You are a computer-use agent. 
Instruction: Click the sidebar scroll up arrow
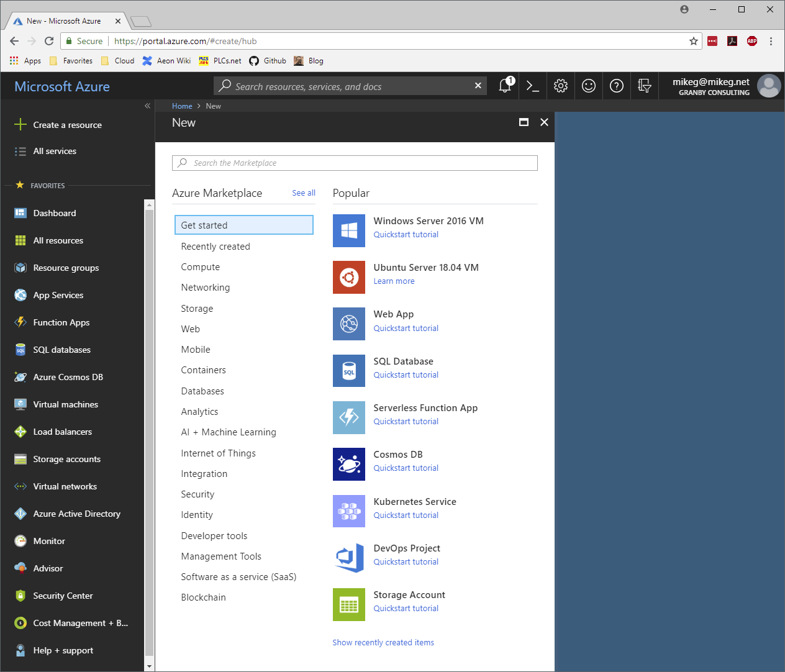tap(149, 204)
